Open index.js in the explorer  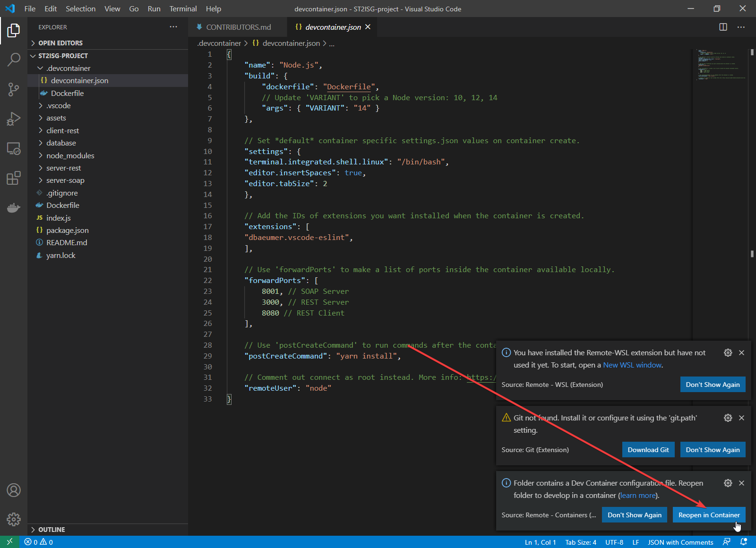click(x=108, y=218)
